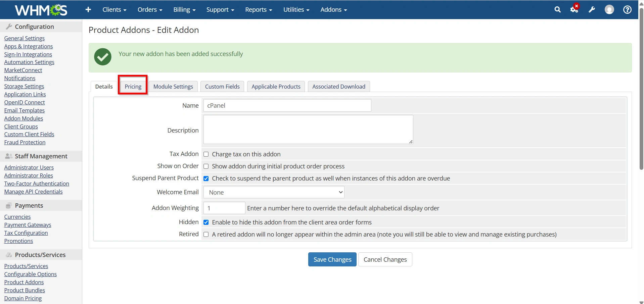The height and width of the screenshot is (304, 644).
Task: Open the Module Settings tab
Action: (x=173, y=87)
